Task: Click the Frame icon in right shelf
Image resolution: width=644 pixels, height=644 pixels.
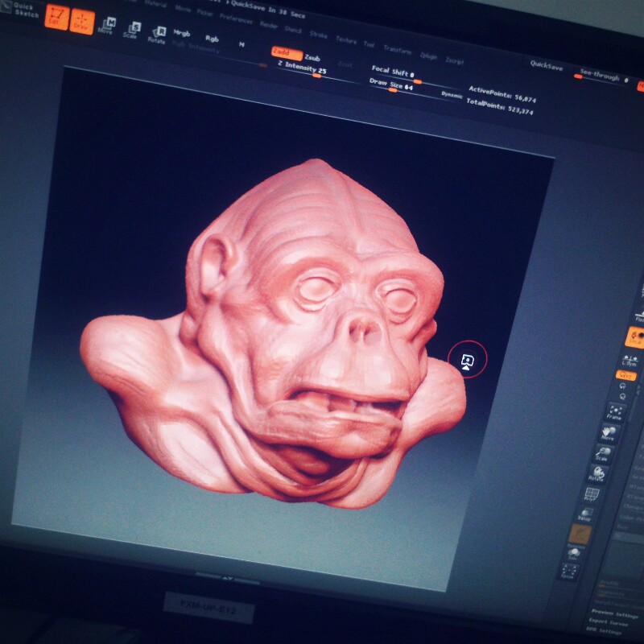Action: (615, 412)
